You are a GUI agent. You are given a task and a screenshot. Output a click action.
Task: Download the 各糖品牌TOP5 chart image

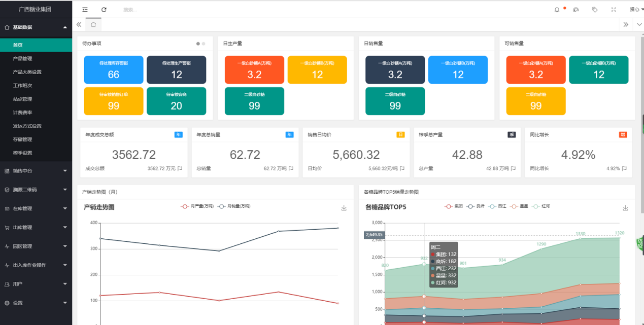coord(625,208)
